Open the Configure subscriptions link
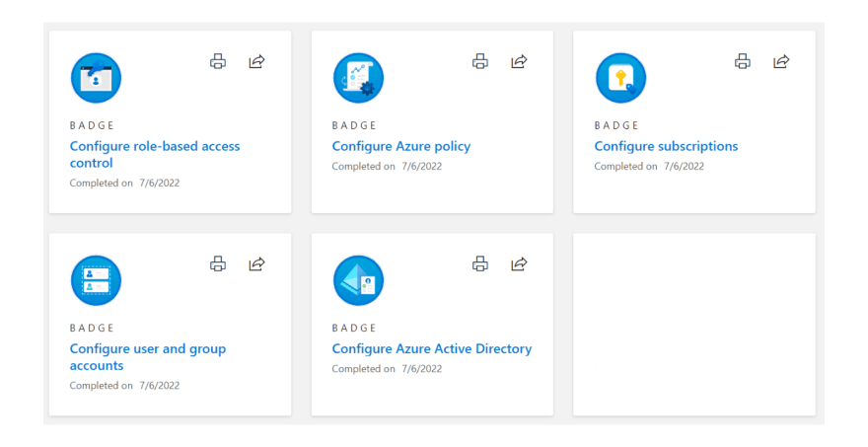The height and width of the screenshot is (447, 868). point(666,146)
